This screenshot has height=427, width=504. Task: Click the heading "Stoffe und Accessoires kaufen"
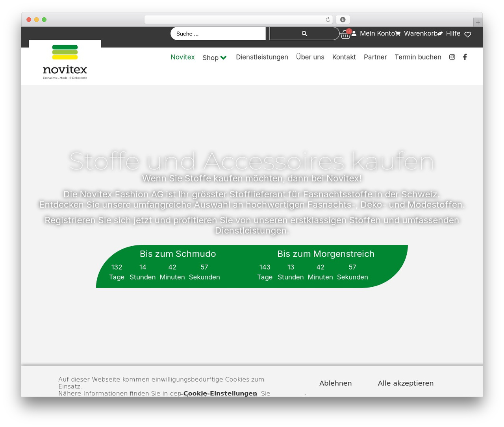(252, 161)
